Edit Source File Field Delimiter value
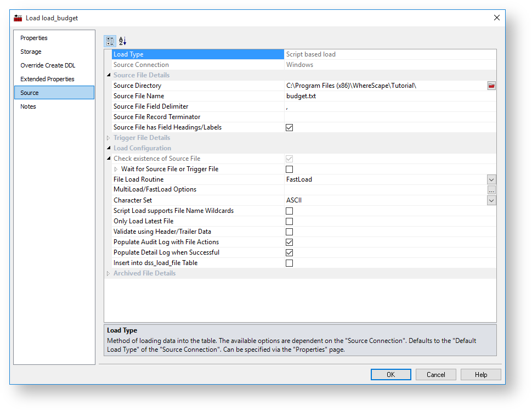 [390, 106]
